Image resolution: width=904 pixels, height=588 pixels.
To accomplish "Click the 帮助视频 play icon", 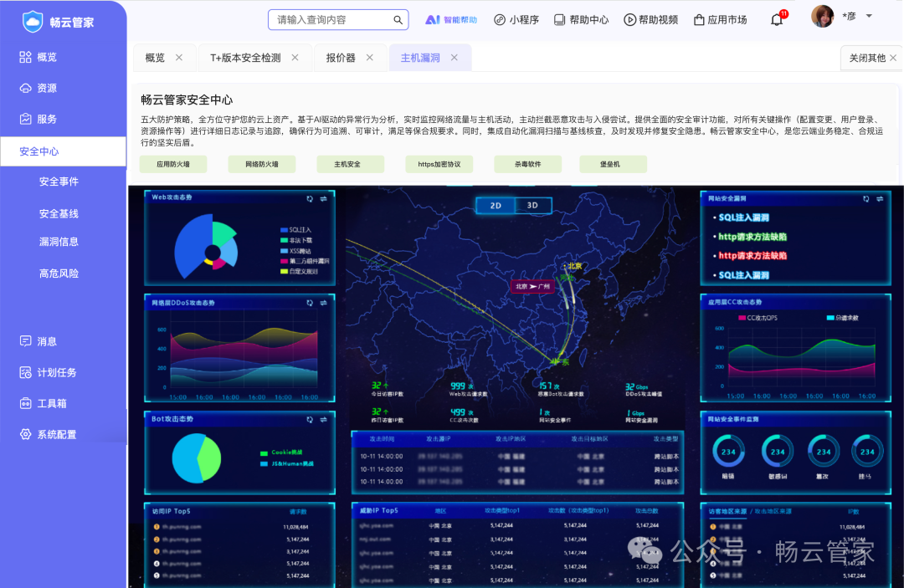I will coord(629,18).
